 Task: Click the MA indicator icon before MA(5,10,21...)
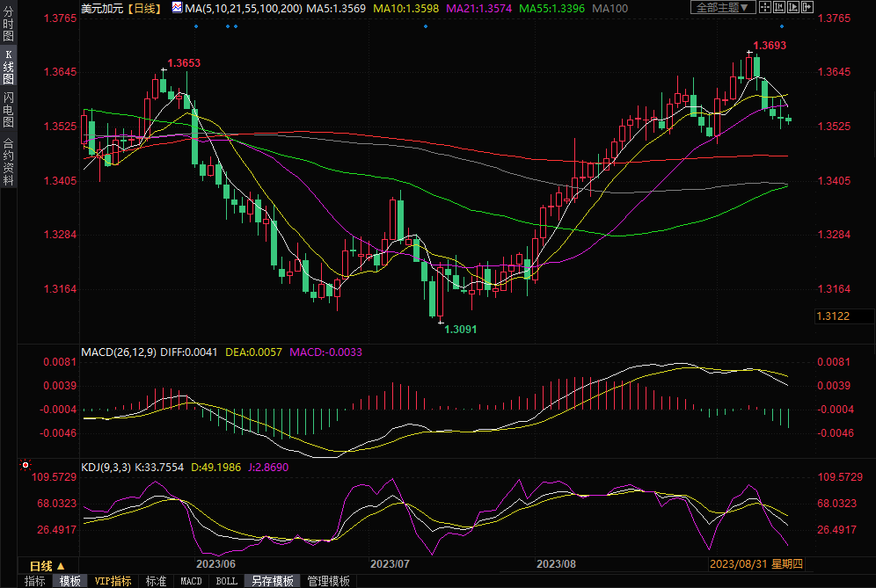click(x=177, y=8)
